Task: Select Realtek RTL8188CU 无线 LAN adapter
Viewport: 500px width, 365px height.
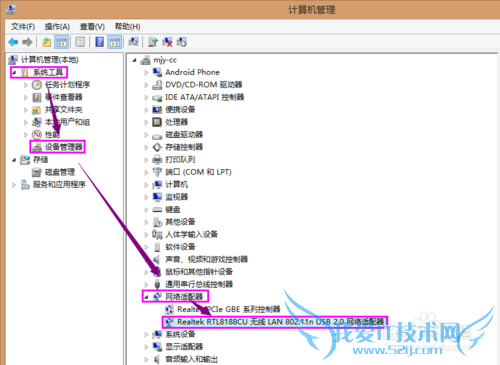Action: pos(280,322)
